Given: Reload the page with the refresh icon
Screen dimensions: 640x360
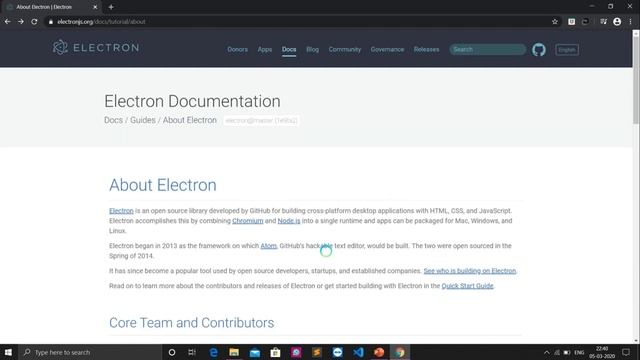Looking at the screenshot, I should coord(34,22).
